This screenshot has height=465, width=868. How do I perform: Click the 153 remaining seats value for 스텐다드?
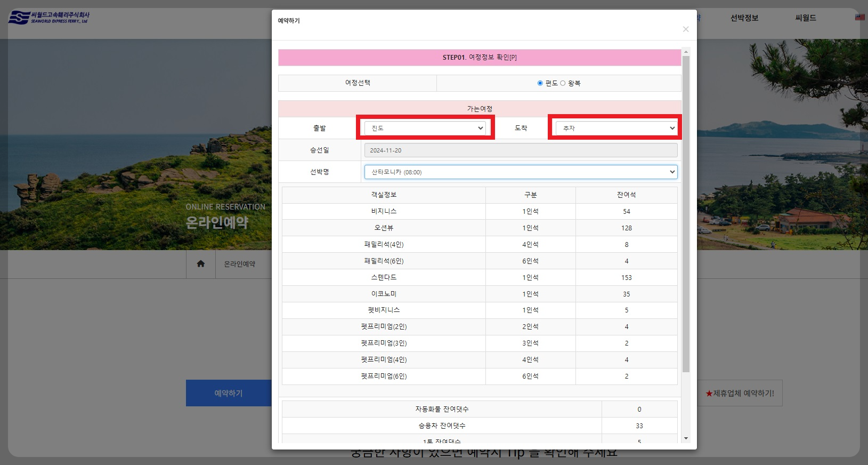[627, 277]
